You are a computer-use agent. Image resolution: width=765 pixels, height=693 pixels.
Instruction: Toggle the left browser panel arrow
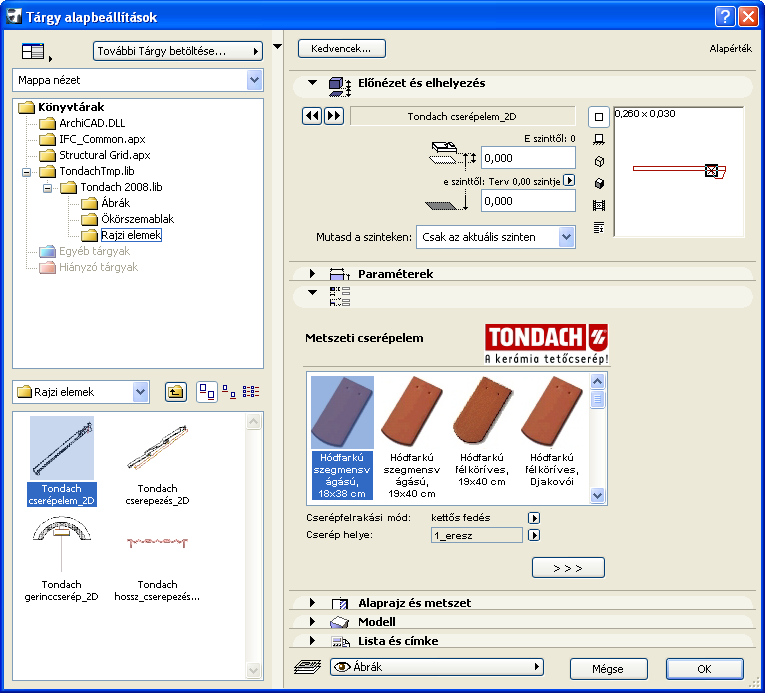[277, 47]
